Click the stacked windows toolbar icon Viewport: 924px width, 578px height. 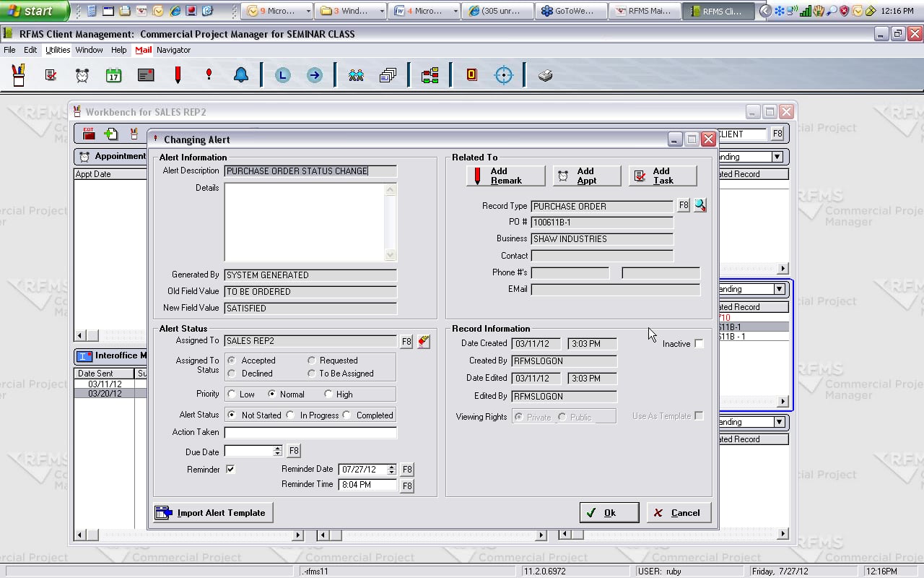388,75
